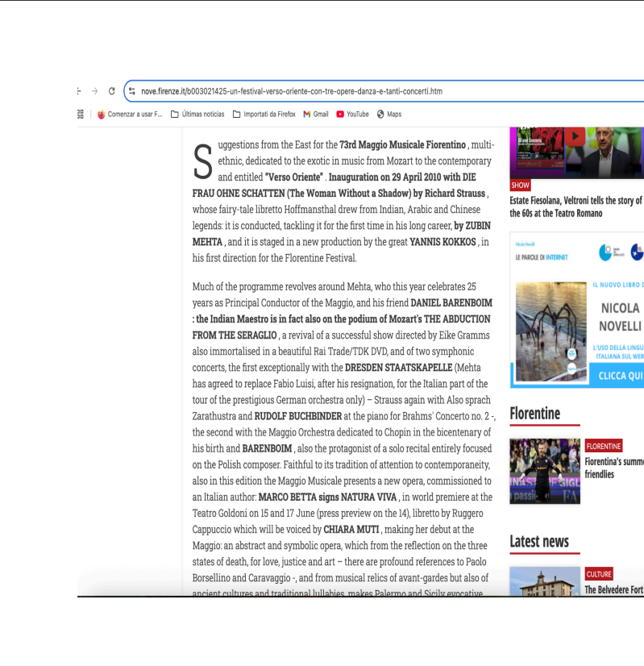Screen dimensions: 644x666
Task: Click the bold text "MARCO BETTA signs NATURA VIVA"
Action: (327, 497)
